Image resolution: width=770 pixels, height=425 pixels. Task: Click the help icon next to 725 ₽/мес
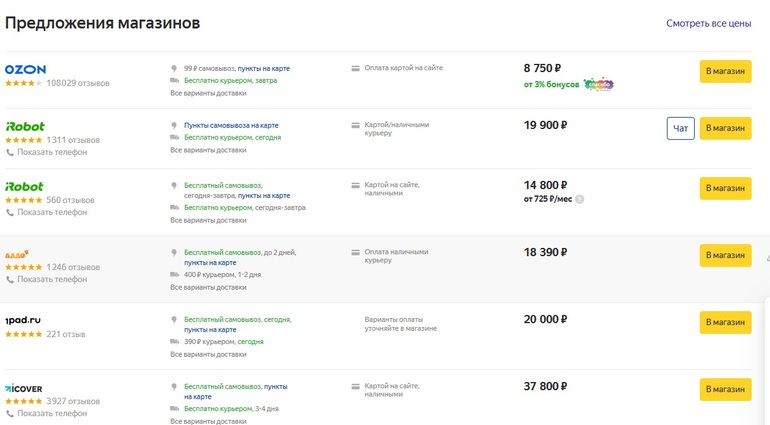point(579,199)
